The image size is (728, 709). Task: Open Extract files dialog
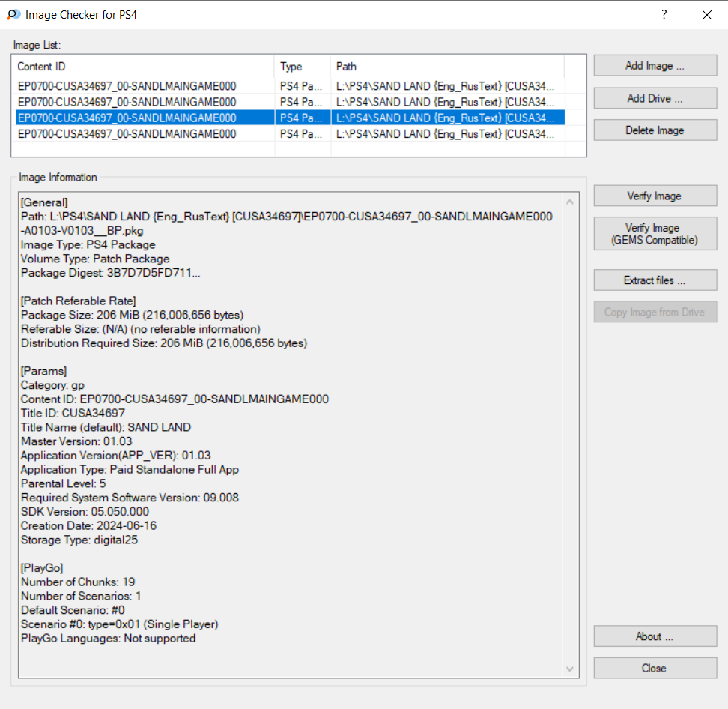(655, 280)
